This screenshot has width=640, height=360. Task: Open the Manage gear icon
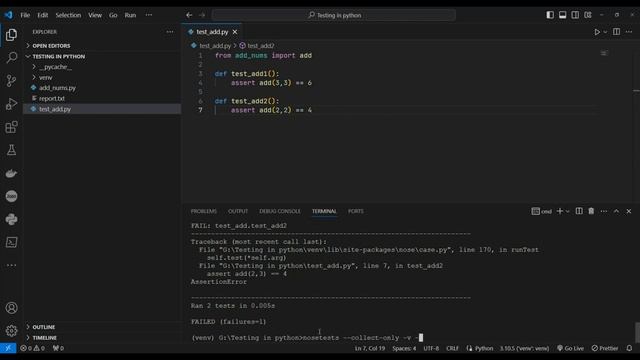[x=11, y=331]
